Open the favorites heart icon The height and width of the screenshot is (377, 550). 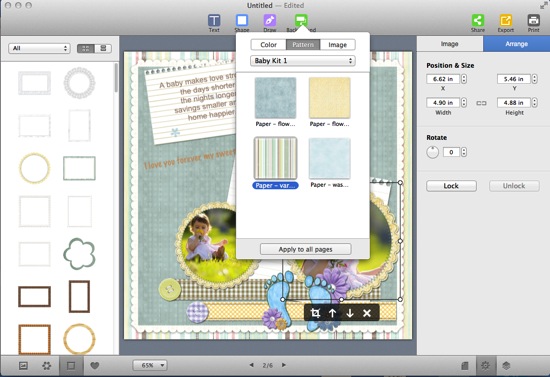pyautogui.click(x=95, y=366)
